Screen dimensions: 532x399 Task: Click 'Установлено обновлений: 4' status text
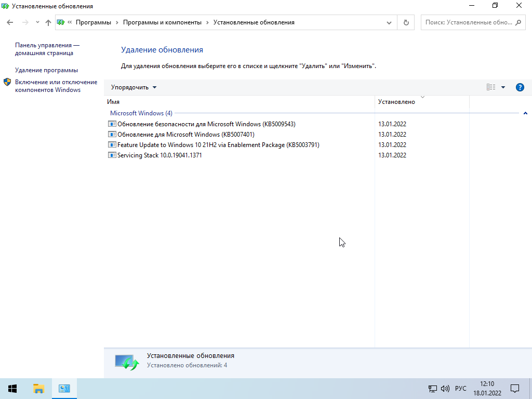coord(187,365)
